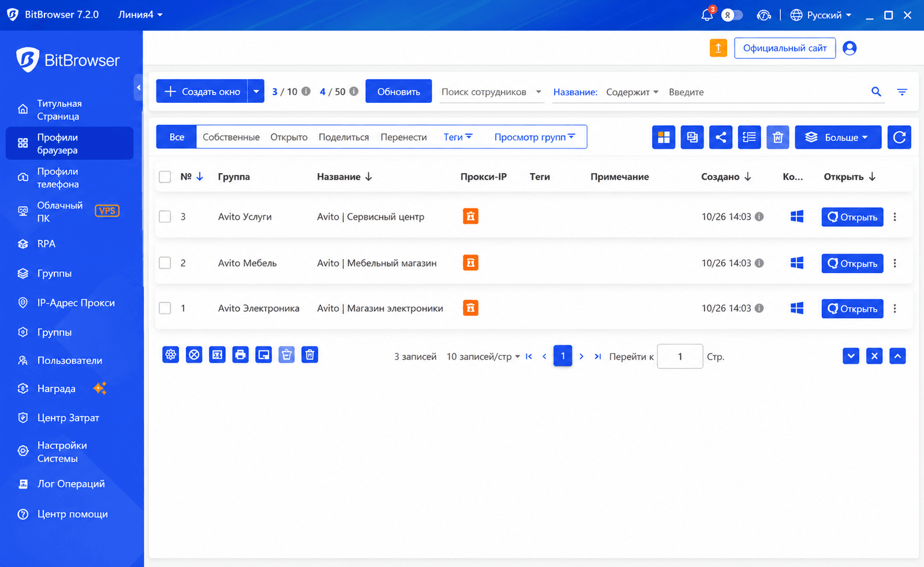Click the orange upload arrow icon
Image resolution: width=924 pixels, height=567 pixels.
718,48
